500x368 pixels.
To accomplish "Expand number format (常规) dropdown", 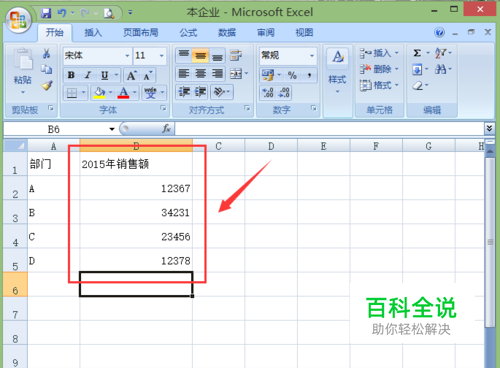I will tap(312, 55).
